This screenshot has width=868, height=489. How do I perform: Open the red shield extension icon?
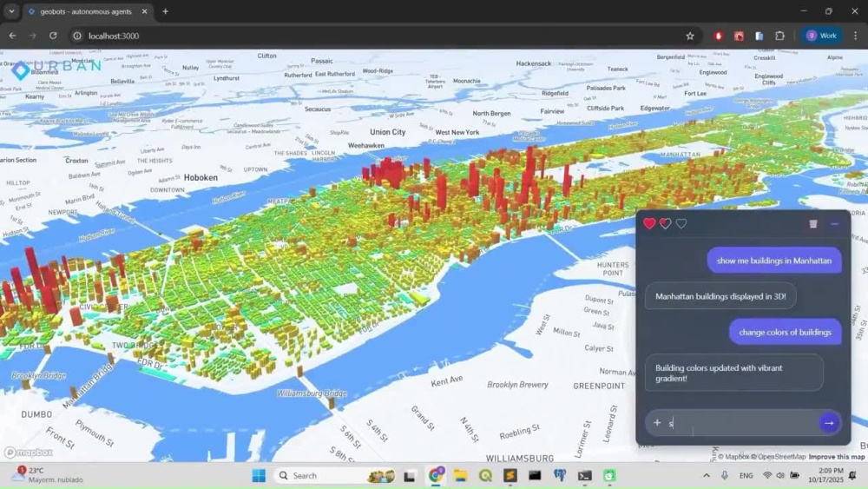[x=719, y=36]
